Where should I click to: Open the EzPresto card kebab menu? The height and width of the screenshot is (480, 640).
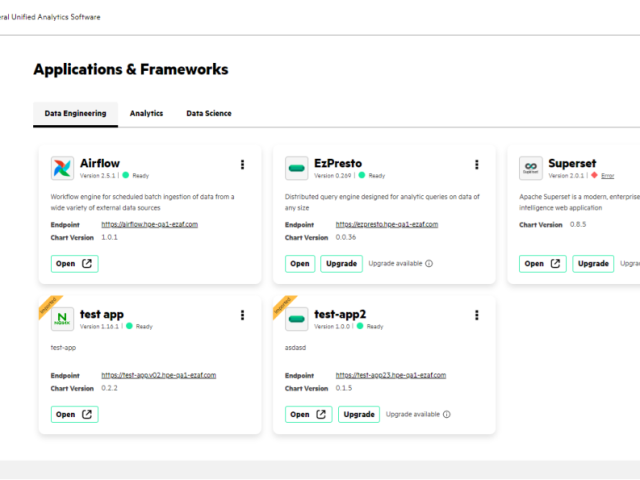tap(476, 164)
